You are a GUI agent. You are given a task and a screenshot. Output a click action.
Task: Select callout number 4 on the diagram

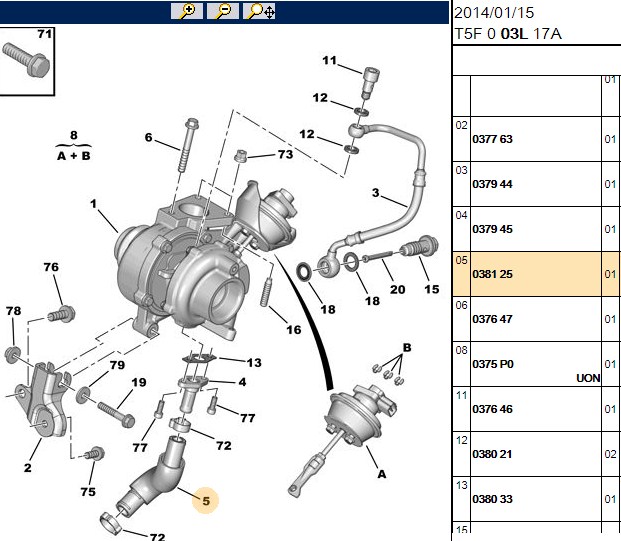[242, 382]
